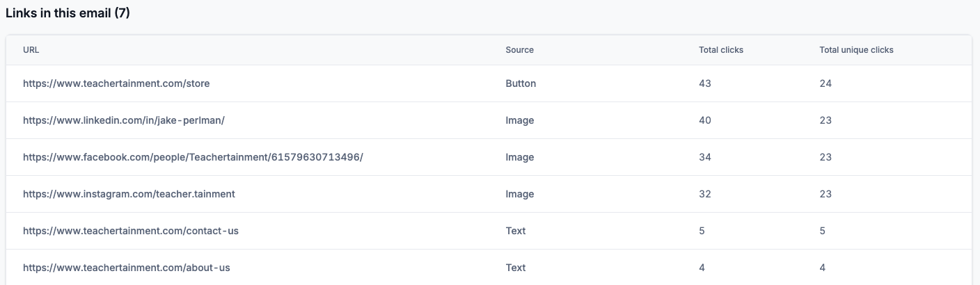This screenshot has width=980, height=285.
Task: Click the 'Links in this email (7)' heading
Action: pyautogui.click(x=68, y=13)
